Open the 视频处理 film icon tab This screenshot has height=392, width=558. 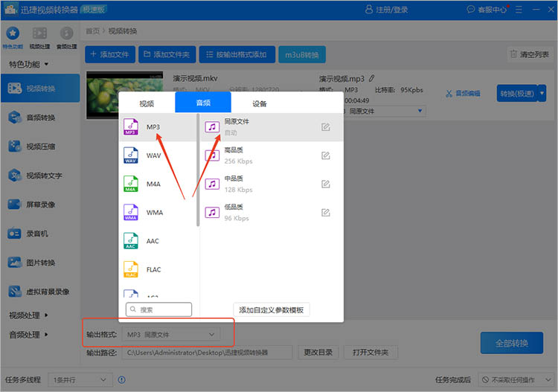pos(39,37)
